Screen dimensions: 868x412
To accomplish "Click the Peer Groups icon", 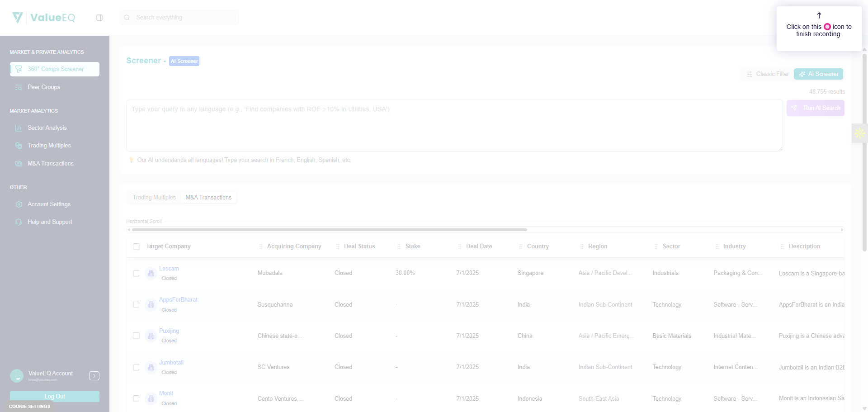I will pyautogui.click(x=19, y=87).
